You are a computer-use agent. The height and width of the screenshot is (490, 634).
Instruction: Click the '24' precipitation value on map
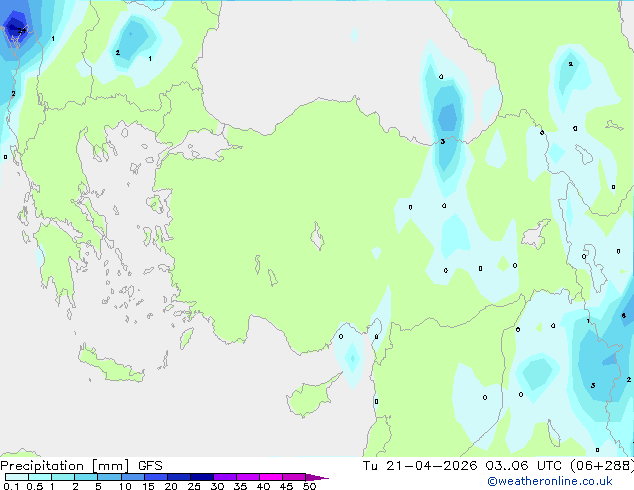point(21,31)
